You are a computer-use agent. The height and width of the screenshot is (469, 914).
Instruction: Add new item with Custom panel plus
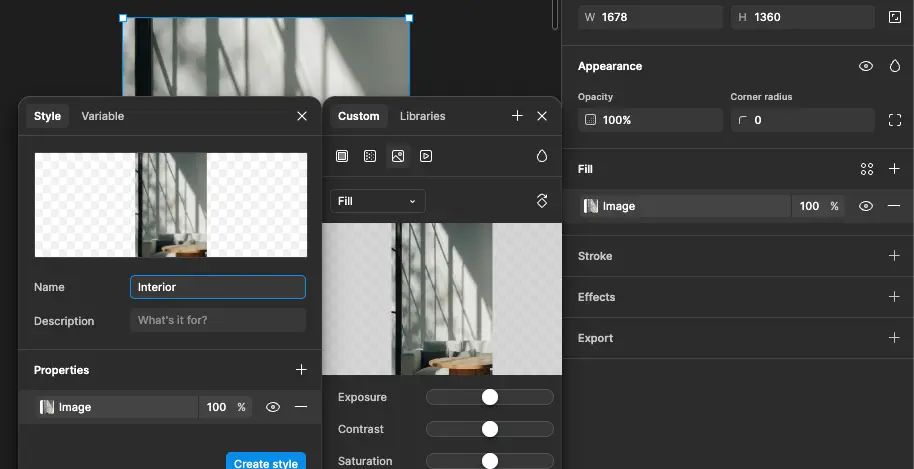[517, 116]
